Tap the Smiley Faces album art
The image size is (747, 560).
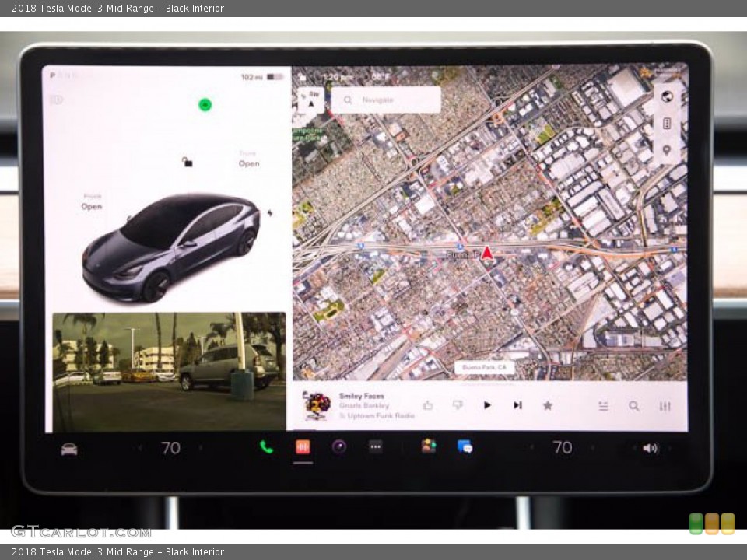[317, 406]
